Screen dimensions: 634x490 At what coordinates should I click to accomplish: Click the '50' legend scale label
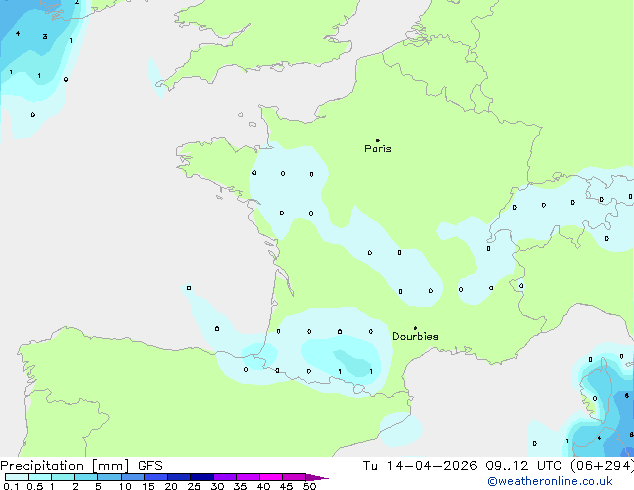(310, 486)
